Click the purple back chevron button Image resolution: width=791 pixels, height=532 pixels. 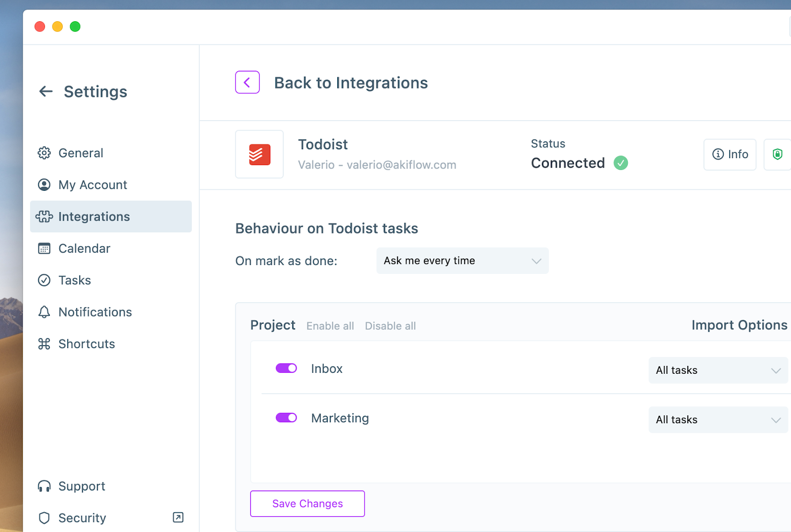247,83
